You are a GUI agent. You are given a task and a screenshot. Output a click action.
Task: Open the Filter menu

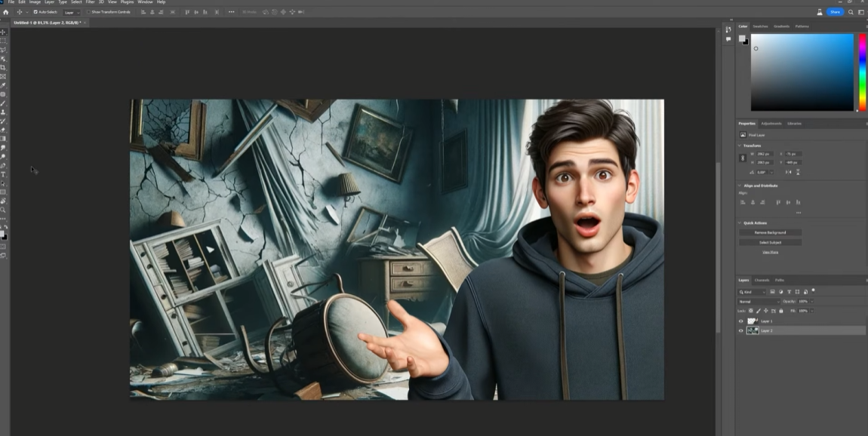[91, 2]
